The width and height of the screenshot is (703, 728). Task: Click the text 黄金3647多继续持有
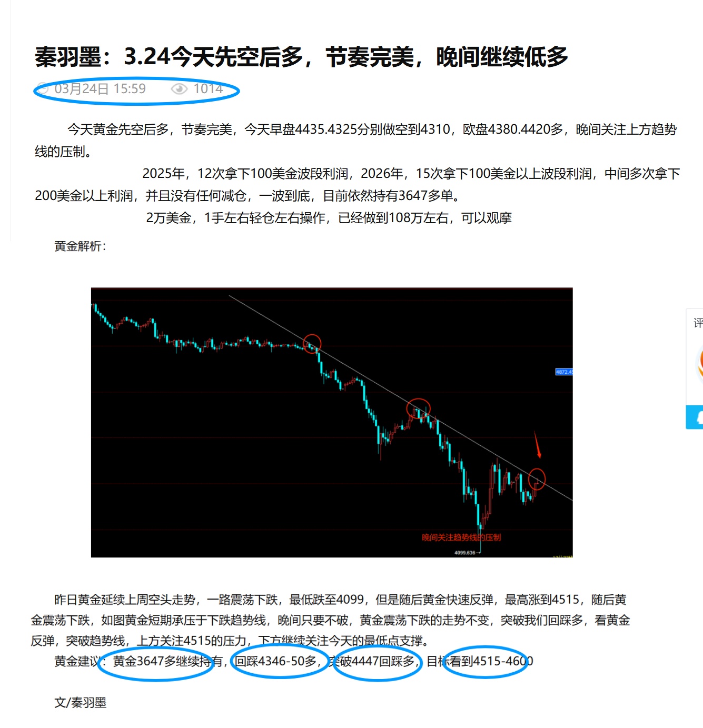pyautogui.click(x=168, y=661)
